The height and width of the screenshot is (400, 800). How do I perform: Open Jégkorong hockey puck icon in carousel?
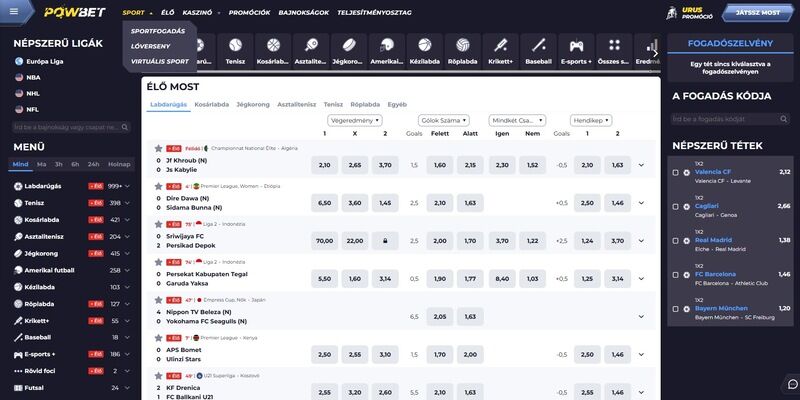tap(347, 50)
